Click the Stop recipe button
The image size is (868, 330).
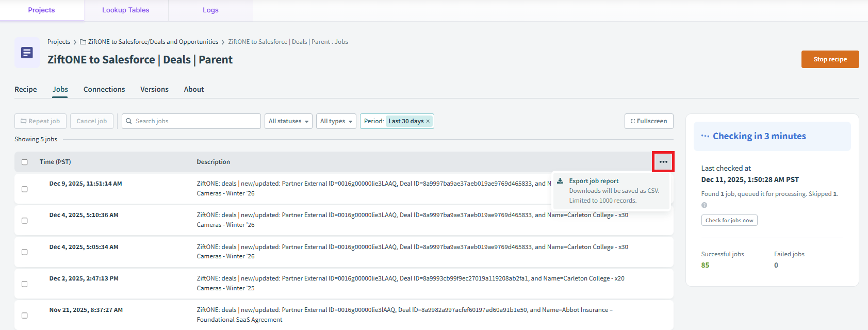pos(830,59)
